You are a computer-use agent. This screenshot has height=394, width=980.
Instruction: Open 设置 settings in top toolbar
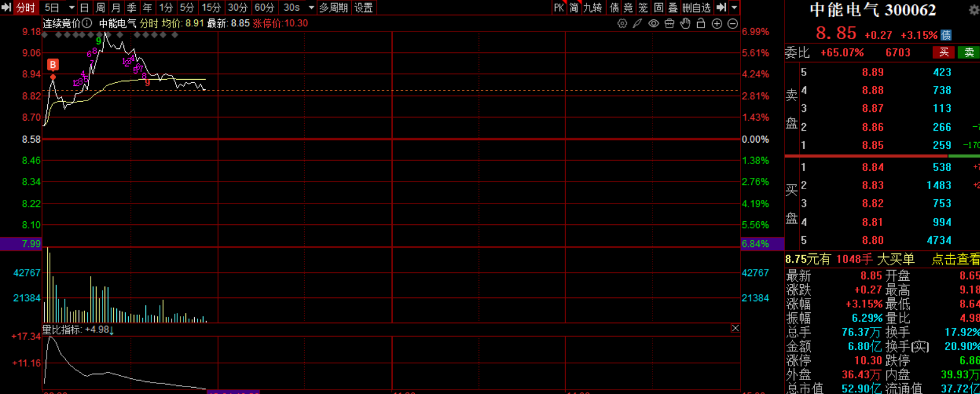(x=363, y=8)
